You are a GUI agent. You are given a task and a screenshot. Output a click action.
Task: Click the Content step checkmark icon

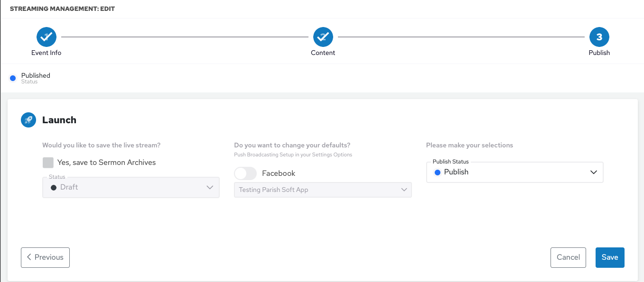point(323,37)
